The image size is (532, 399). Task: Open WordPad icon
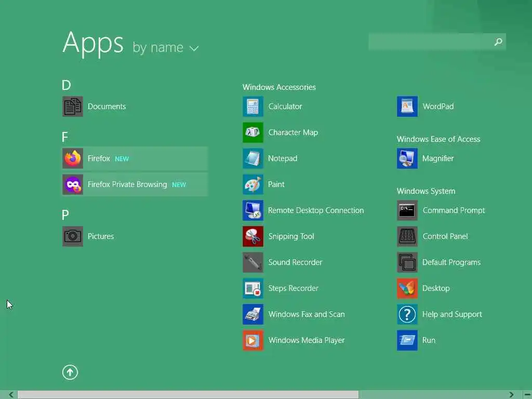coord(407,107)
